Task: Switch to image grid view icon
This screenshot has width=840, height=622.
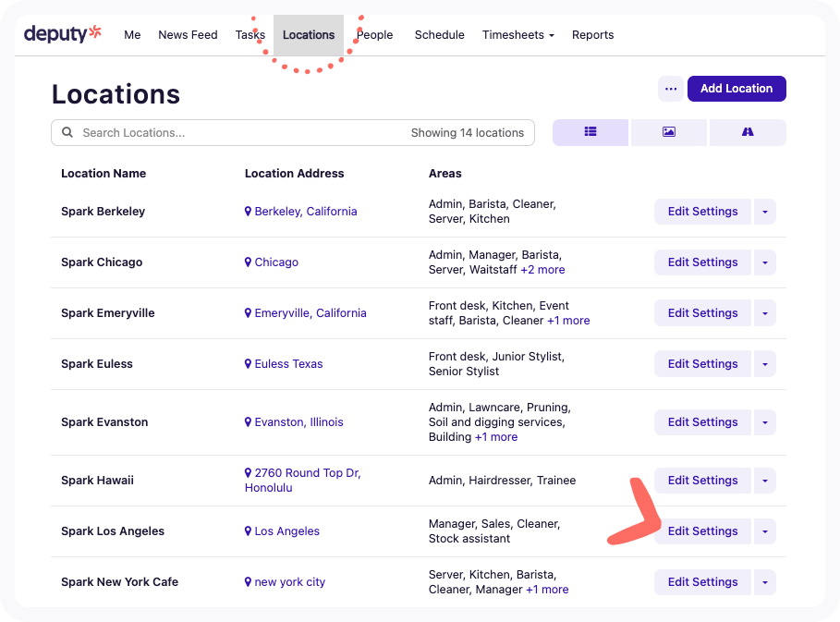Action: point(668,132)
